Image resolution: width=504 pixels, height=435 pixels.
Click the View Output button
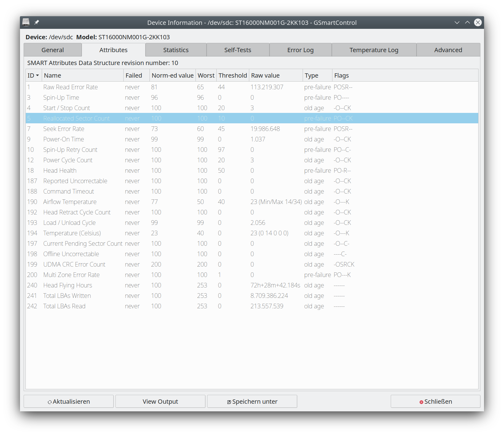pos(160,402)
